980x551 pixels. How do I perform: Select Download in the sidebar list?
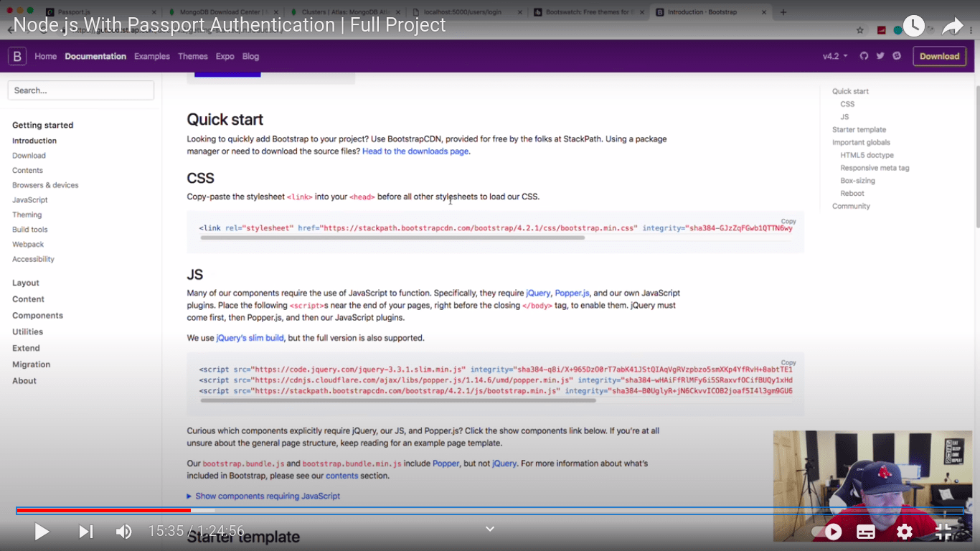pos(29,156)
